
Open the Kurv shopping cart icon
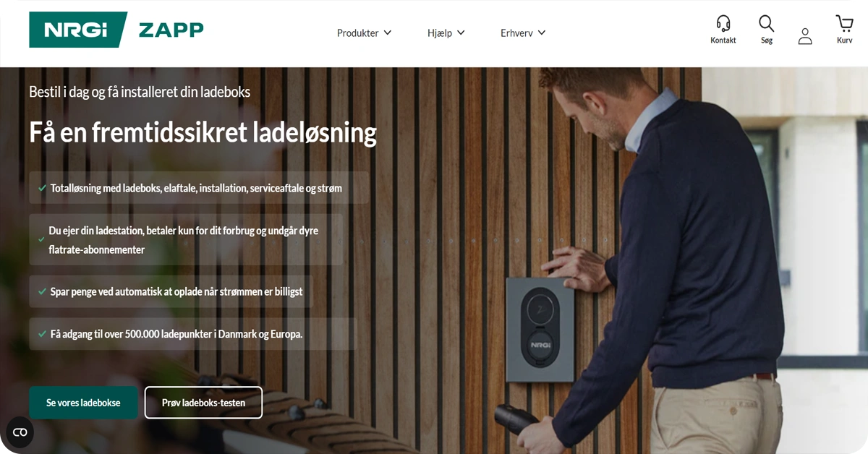point(844,23)
